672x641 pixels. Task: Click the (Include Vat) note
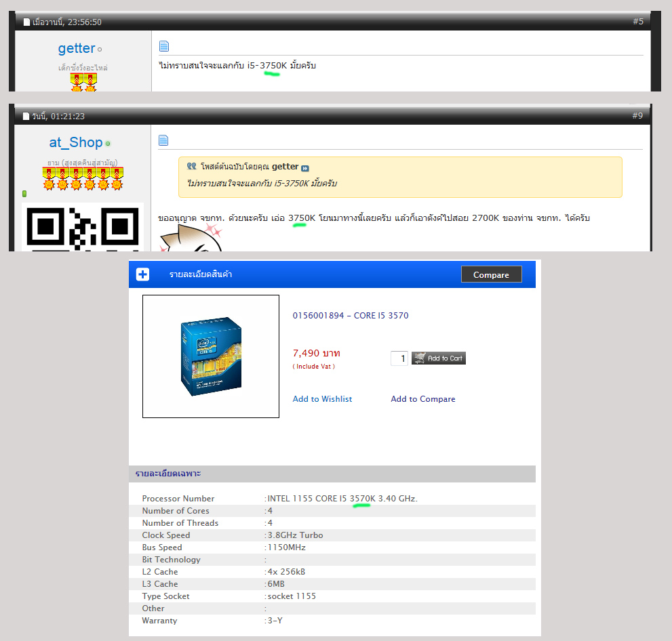tap(314, 367)
